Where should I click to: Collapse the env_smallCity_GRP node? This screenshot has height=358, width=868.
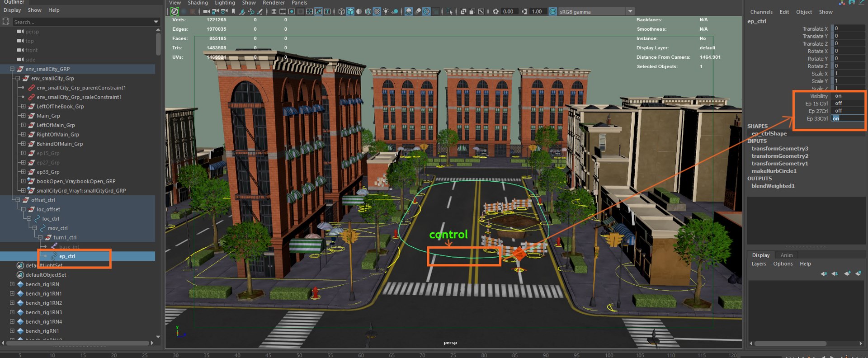12,69
